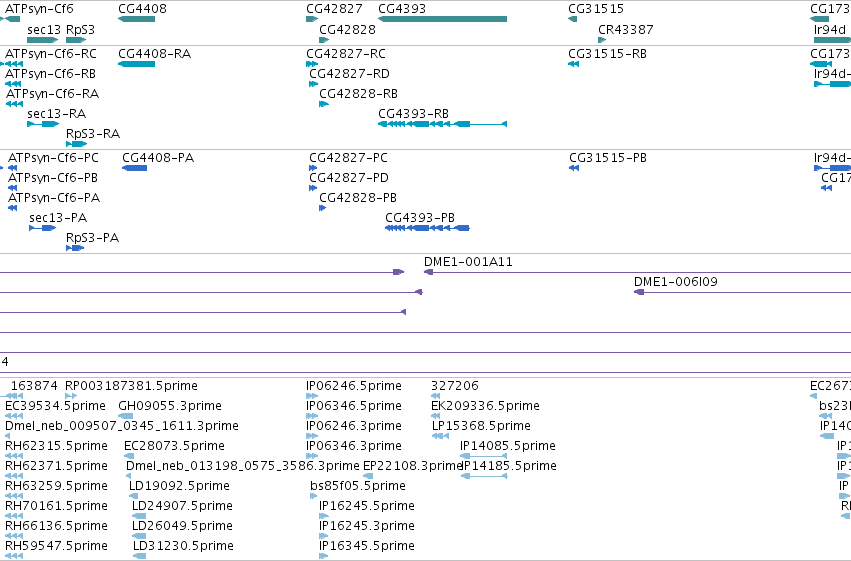The width and height of the screenshot is (851, 561).
Task: Click the CG4408 gene feature
Action: 136,19
